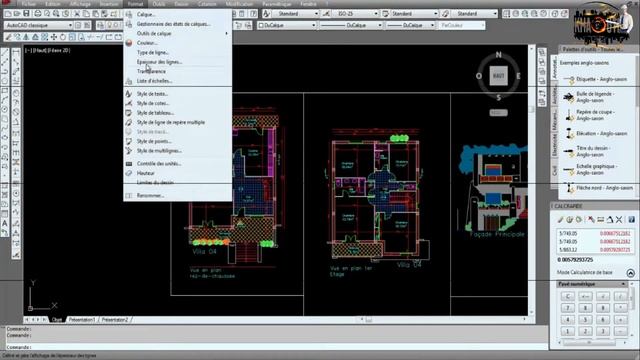Select the Mirror tool in Modify toolbar
The width and height of the screenshot is (640, 360).
27,37
